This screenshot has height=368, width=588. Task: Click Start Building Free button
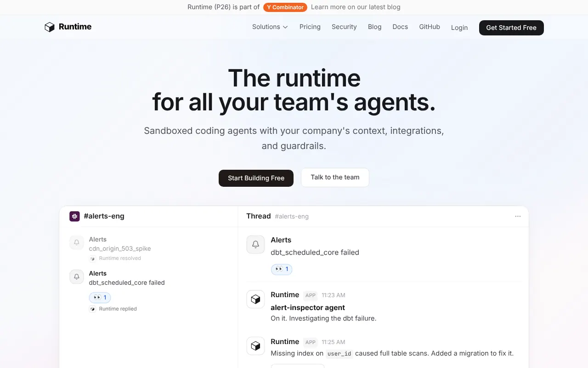[x=256, y=178]
